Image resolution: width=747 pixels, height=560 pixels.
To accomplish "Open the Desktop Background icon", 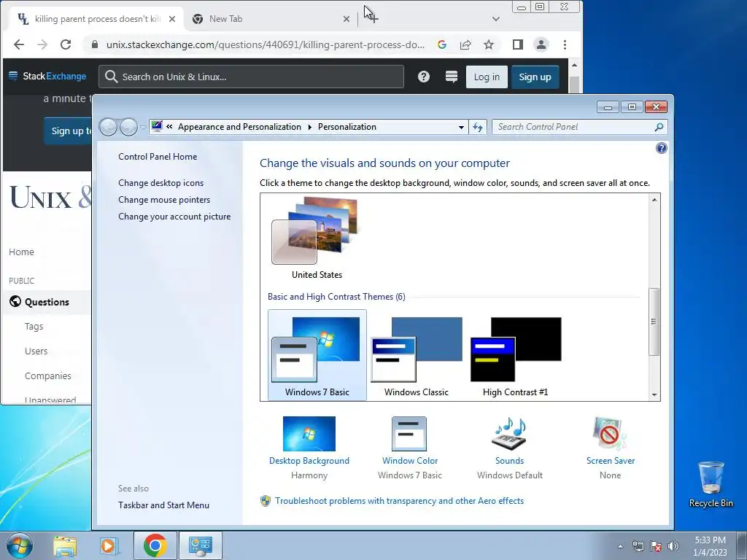I will point(309,434).
